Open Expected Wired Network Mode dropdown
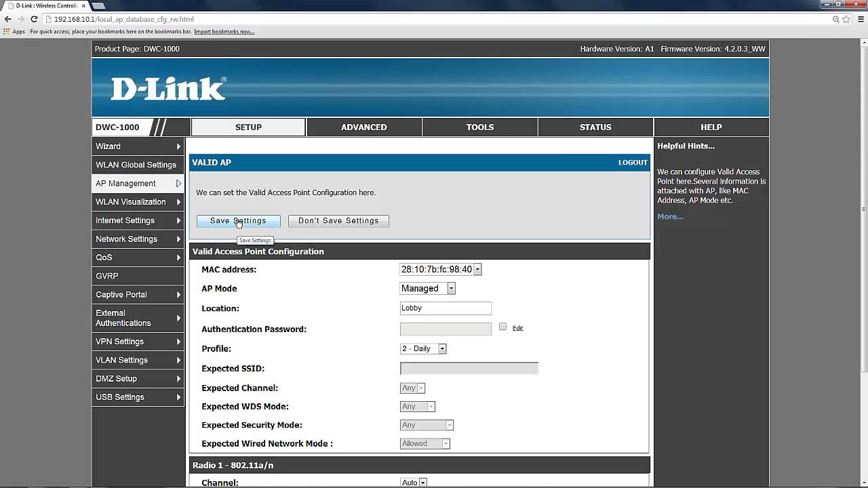This screenshot has width=868, height=488. 425,443
